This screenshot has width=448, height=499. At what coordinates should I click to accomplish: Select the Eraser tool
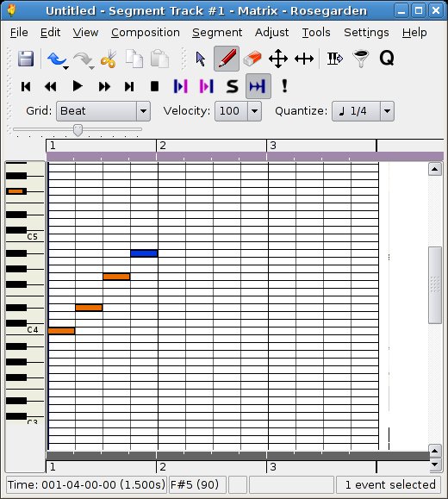[x=252, y=59]
